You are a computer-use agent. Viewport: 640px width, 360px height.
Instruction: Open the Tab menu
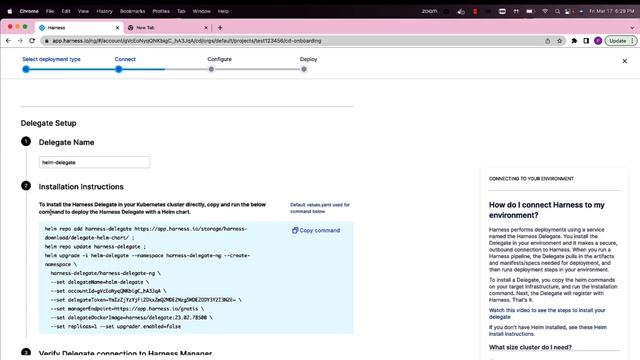[181, 11]
